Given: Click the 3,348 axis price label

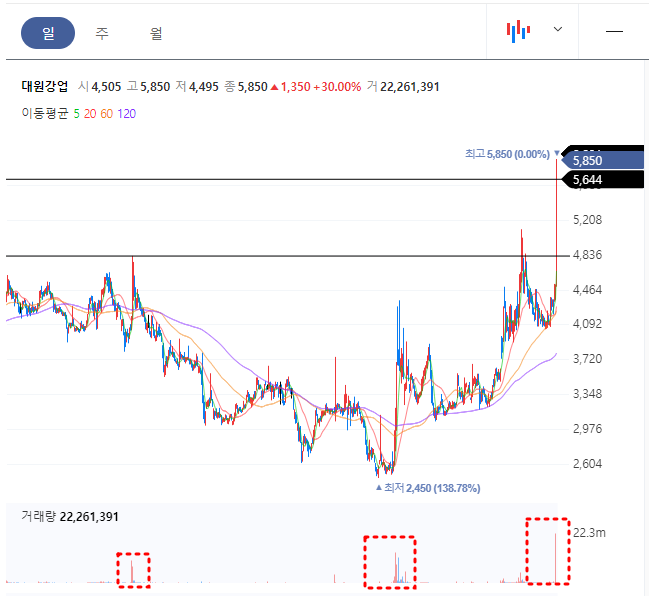Looking at the screenshot, I should [587, 394].
